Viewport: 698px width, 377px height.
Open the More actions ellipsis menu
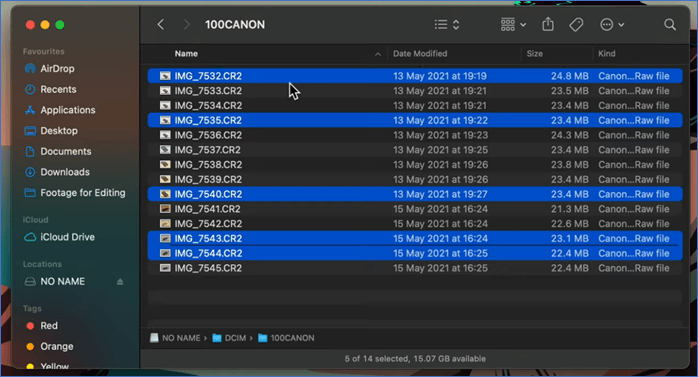tap(612, 24)
